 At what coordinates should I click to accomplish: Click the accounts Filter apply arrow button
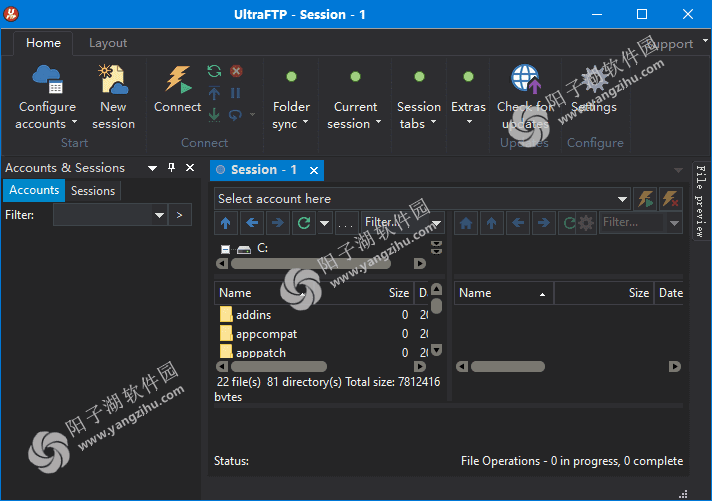click(179, 215)
